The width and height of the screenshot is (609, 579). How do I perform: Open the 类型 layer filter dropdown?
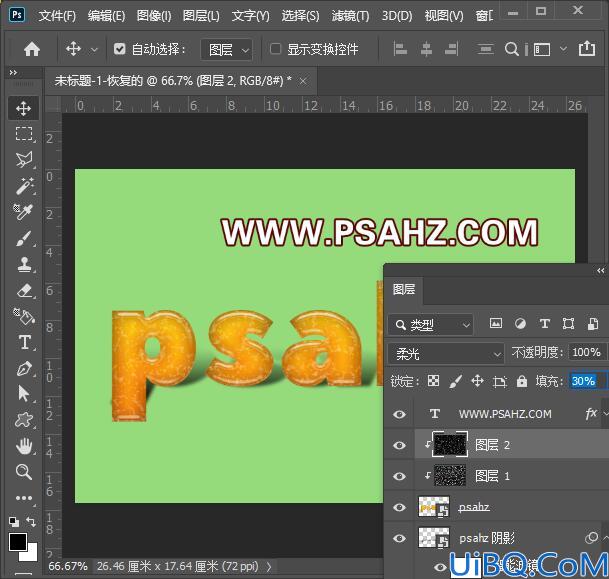pos(430,324)
